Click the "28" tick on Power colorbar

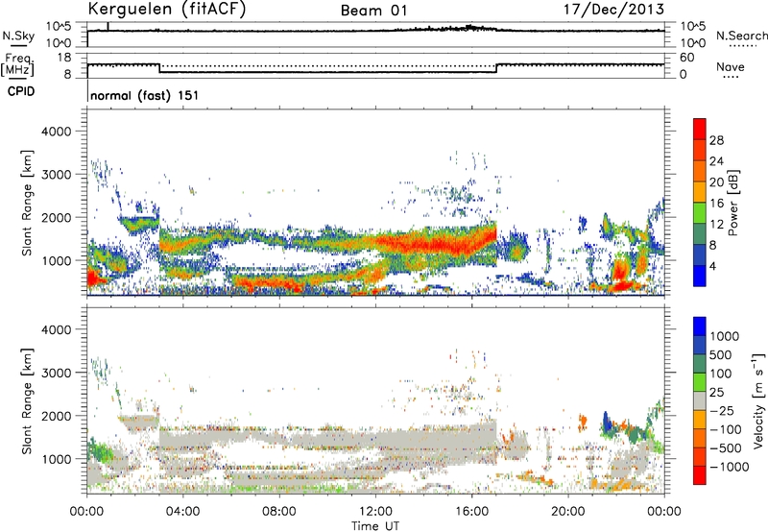(x=716, y=140)
